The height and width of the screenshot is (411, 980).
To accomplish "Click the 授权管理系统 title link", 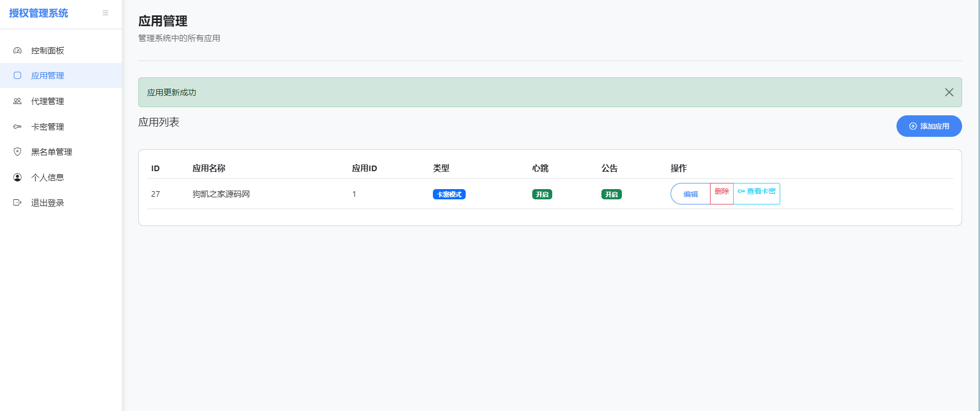I will [38, 13].
